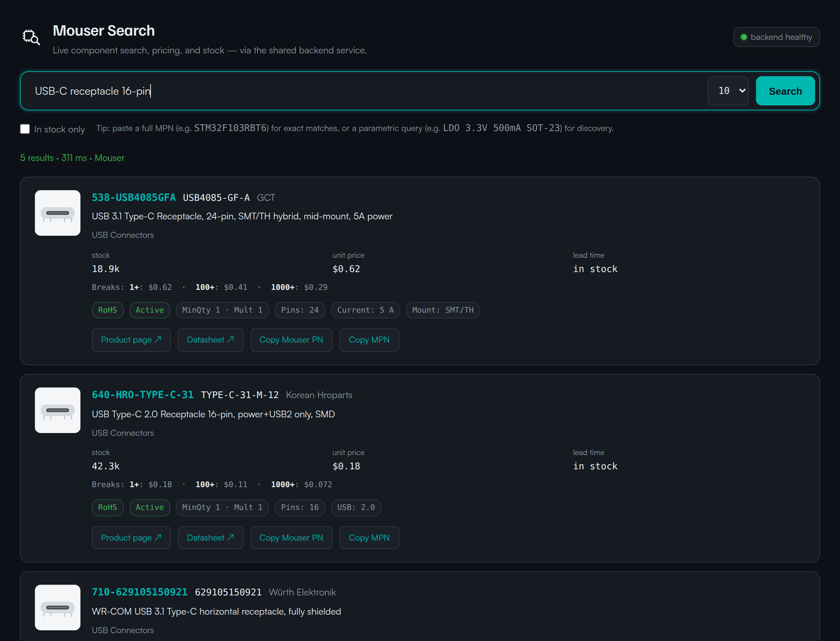Click Mouser part number 538-USB4085GFA
840x641 pixels.
pyautogui.click(x=134, y=198)
